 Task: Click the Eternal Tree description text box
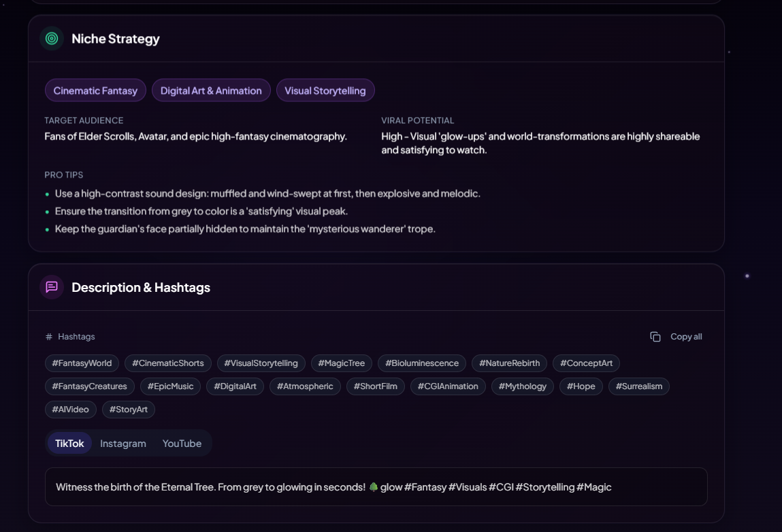coord(376,487)
